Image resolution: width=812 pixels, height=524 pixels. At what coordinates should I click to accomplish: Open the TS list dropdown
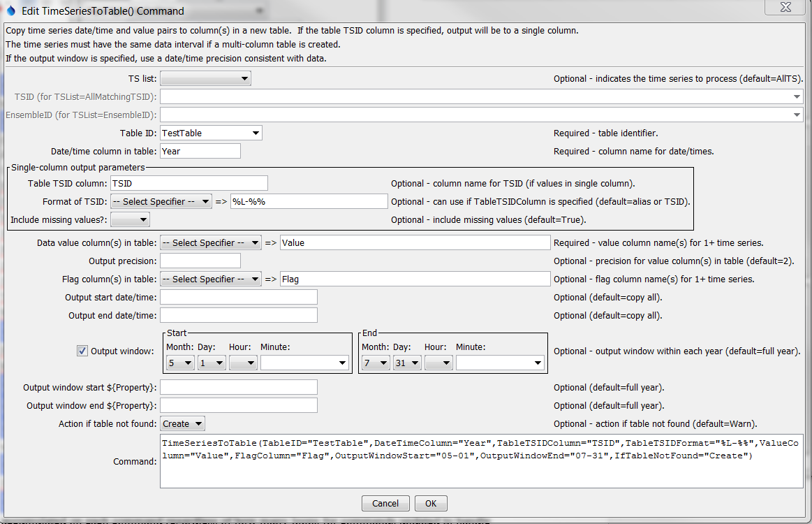tap(205, 79)
